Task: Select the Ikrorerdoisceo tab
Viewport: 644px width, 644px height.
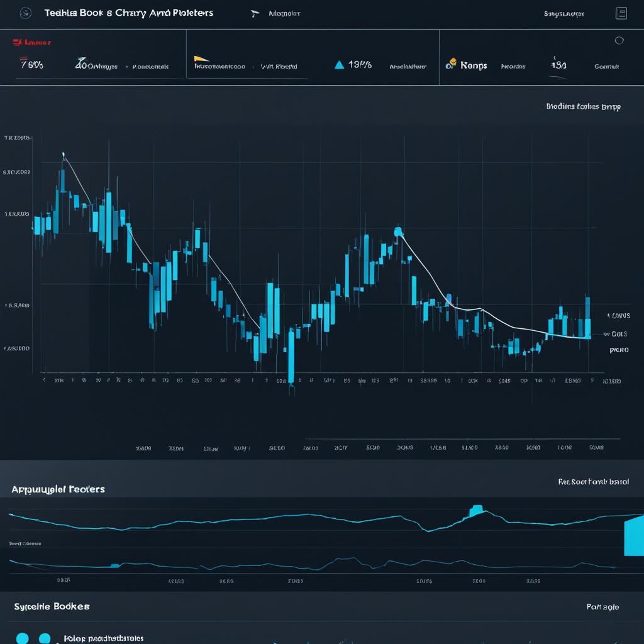Action: (219, 67)
